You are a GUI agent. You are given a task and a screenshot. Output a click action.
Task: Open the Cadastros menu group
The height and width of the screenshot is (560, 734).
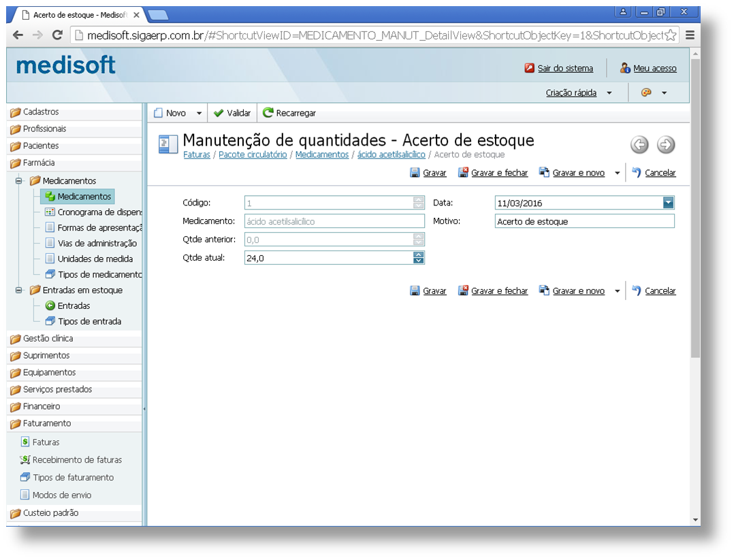(x=74, y=112)
